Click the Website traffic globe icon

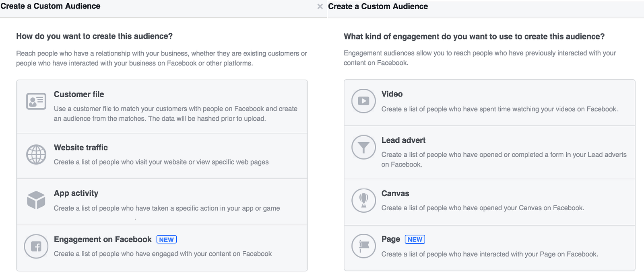coord(36,155)
